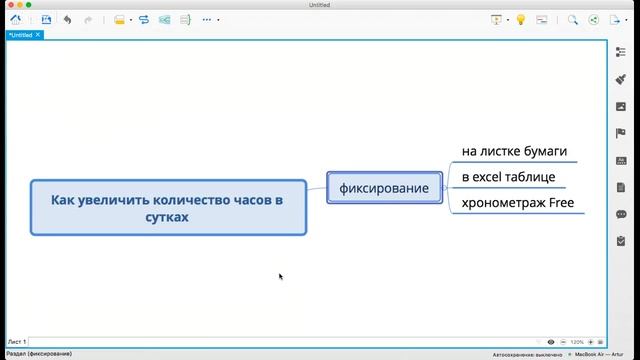Screen dimensions: 640x360
Task: Insert a new topic with the yellow topic icon
Action: [119, 20]
